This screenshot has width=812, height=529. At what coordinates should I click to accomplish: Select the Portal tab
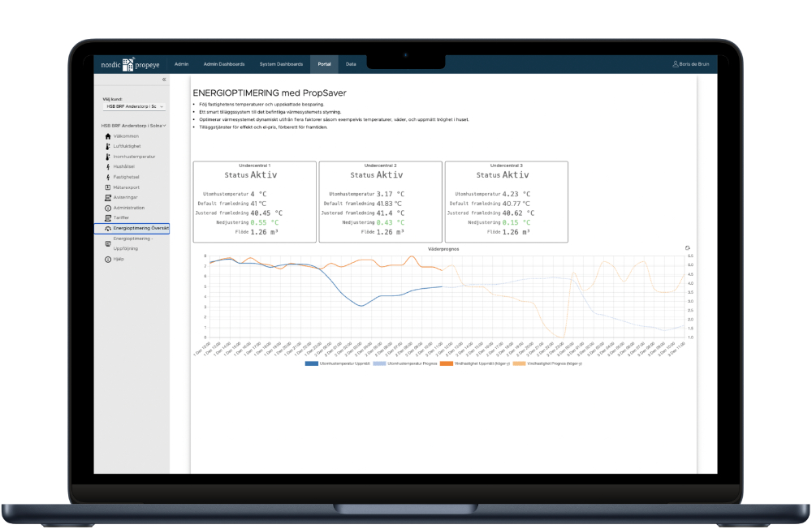click(x=324, y=64)
